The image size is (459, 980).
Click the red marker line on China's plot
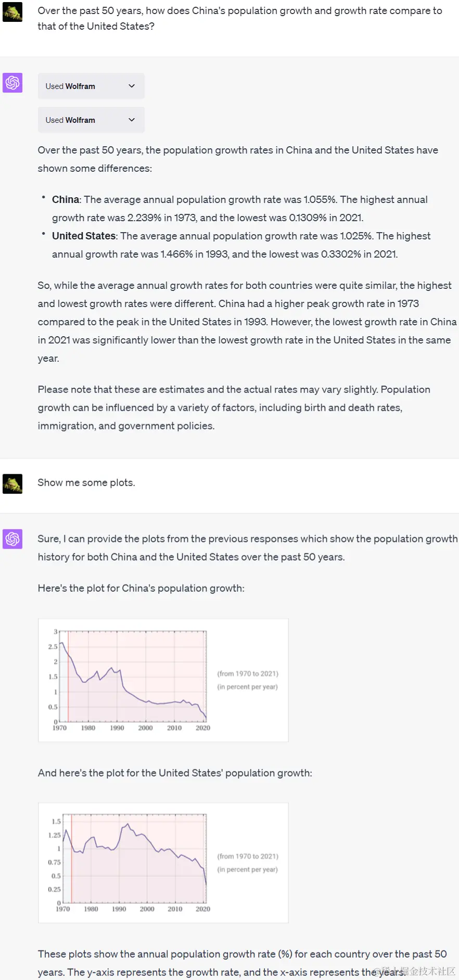click(68, 677)
